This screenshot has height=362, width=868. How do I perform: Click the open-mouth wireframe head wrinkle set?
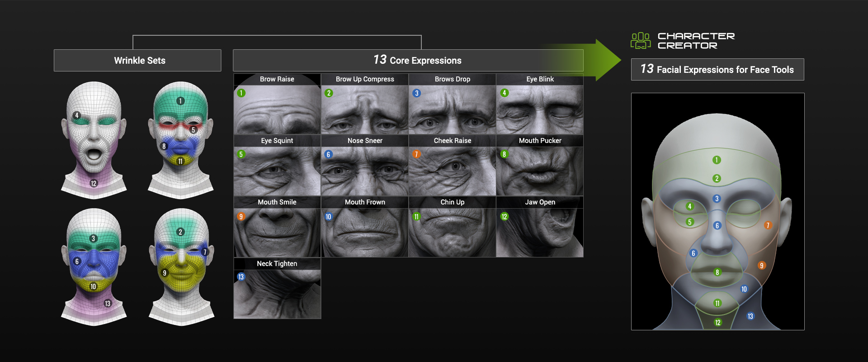pyautogui.click(x=94, y=140)
